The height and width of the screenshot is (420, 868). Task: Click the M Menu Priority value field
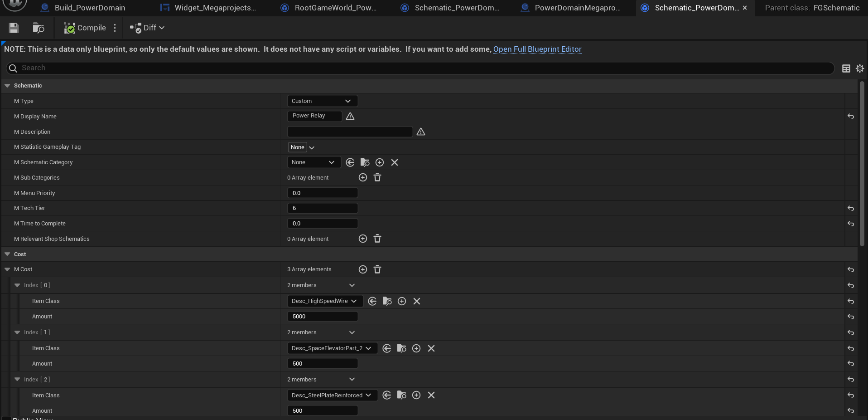[x=323, y=193]
